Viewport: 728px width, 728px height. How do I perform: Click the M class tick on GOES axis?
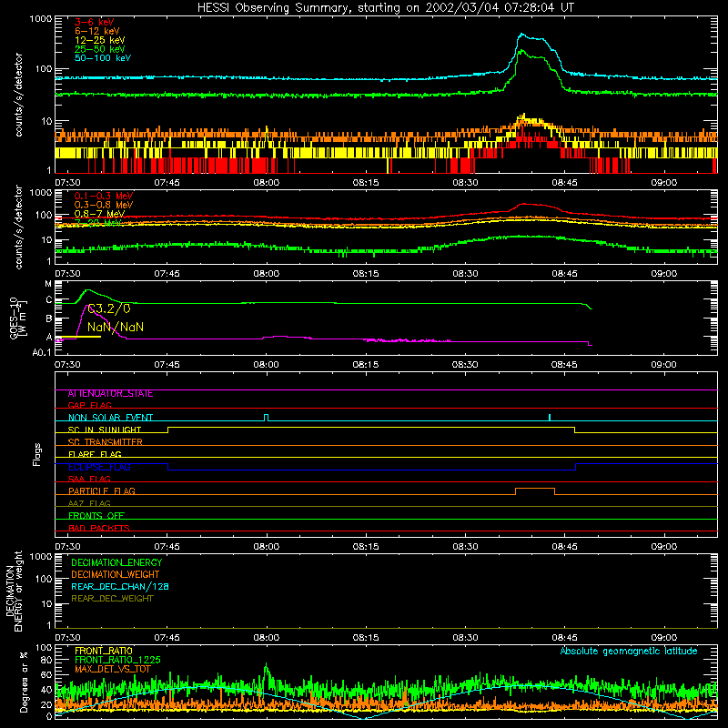48,284
